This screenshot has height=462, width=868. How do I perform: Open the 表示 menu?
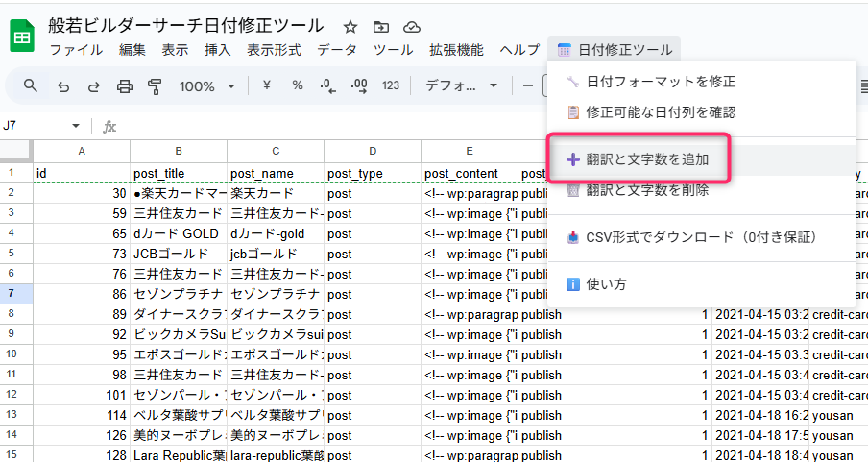175,50
